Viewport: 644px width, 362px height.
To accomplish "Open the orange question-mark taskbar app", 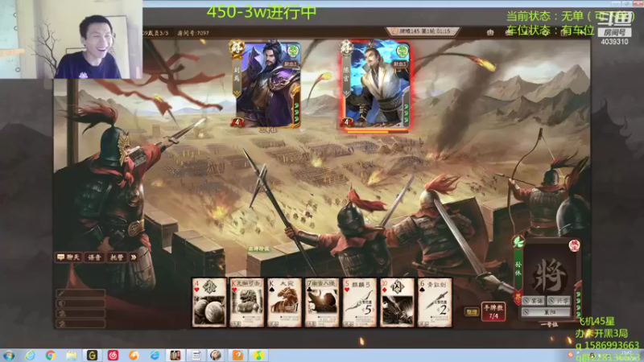I will pyautogui.click(x=237, y=356).
